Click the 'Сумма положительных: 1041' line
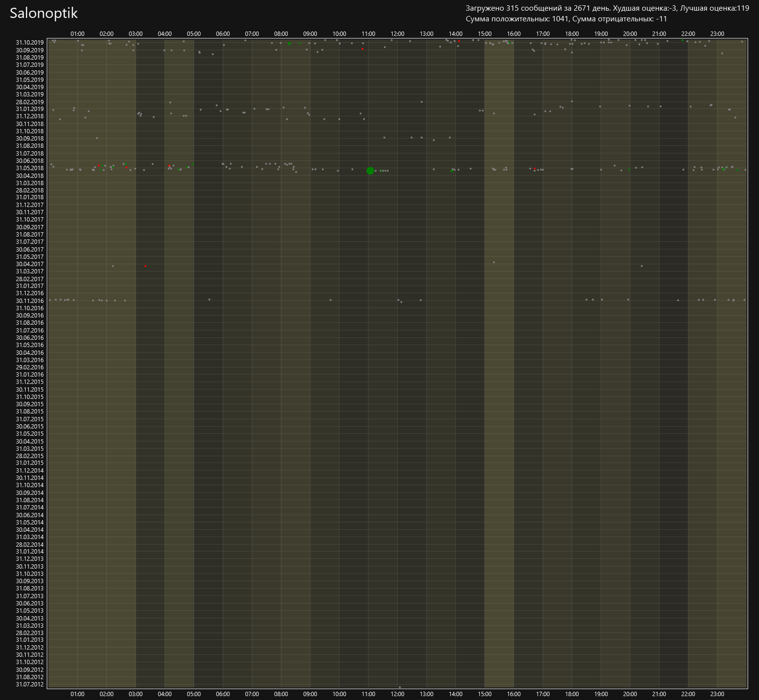Screen dimensions: 759x700 point(566,19)
